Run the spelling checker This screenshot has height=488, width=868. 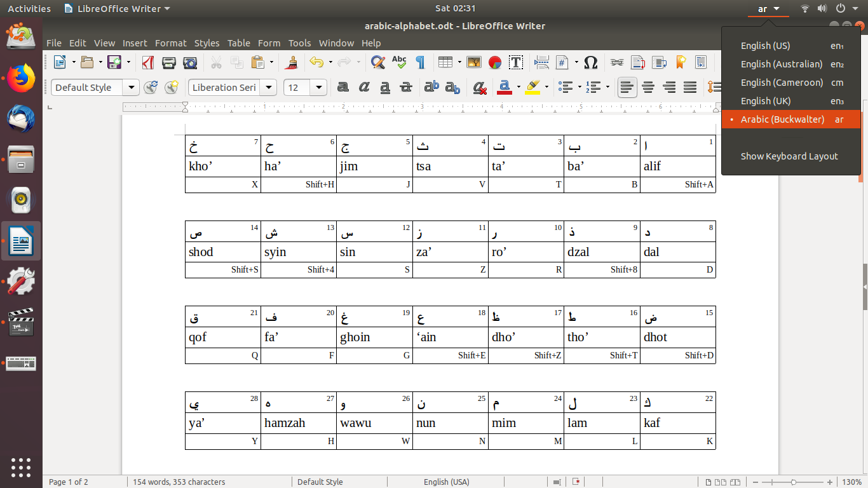tap(398, 62)
